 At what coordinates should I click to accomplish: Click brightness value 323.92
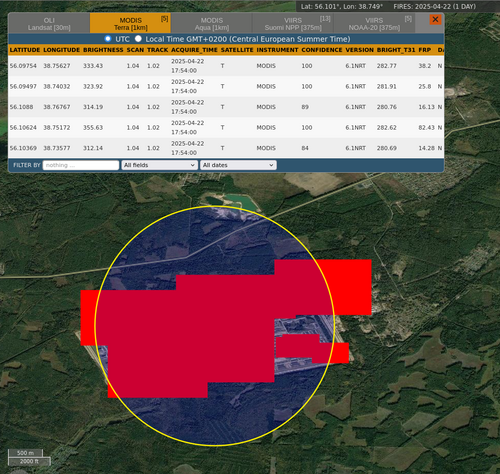pyautogui.click(x=93, y=87)
